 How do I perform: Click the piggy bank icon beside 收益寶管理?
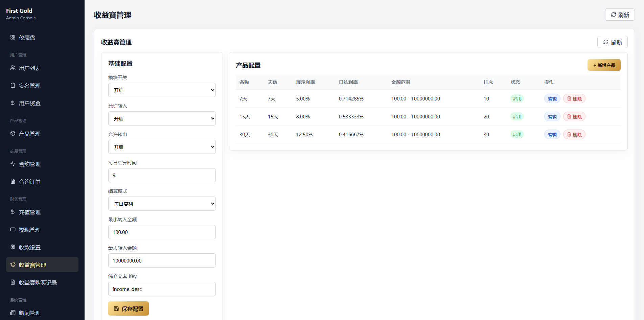point(13,265)
